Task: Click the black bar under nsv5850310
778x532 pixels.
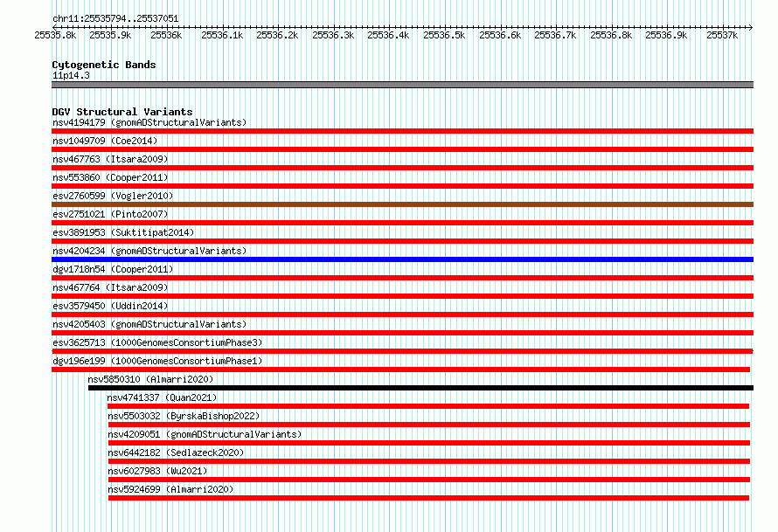Action: tap(420, 388)
